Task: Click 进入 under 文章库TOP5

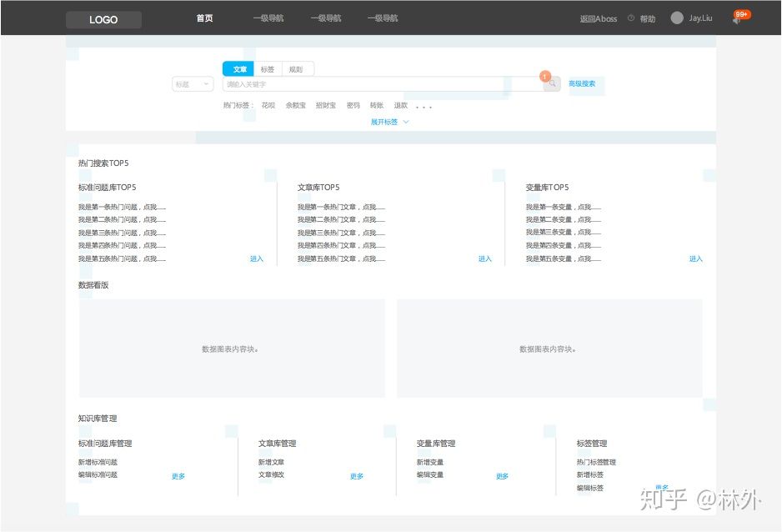Action: (x=484, y=258)
